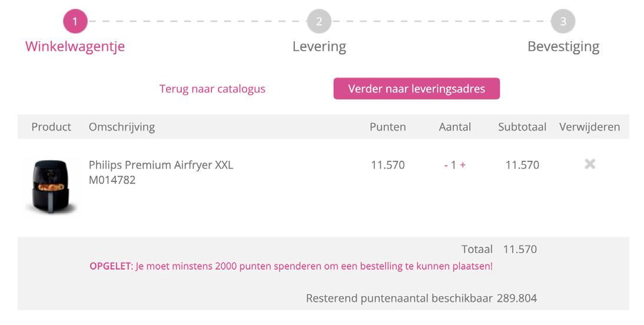This screenshot has height=325, width=644.
Task: Open the Winkelwagentje step label
Action: point(75,47)
